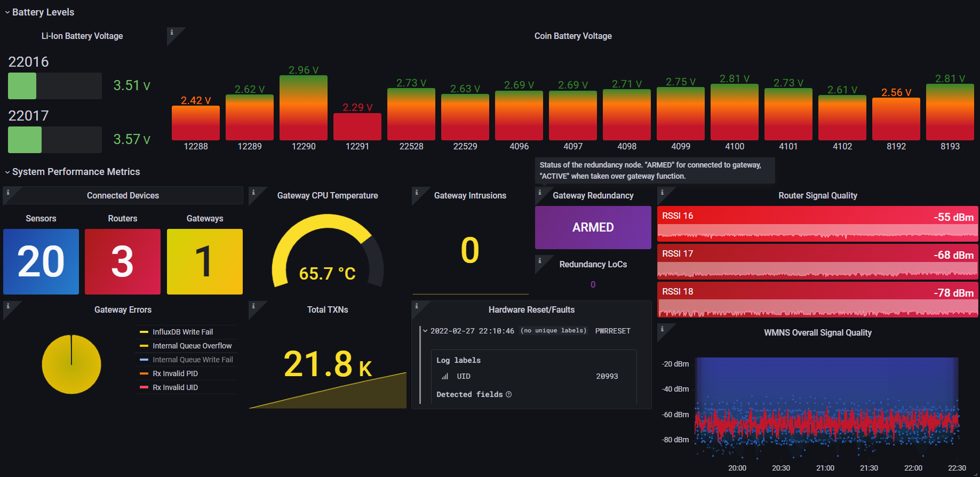Click the info icon on WMNS Overall Signal Quality

pyautogui.click(x=662, y=329)
